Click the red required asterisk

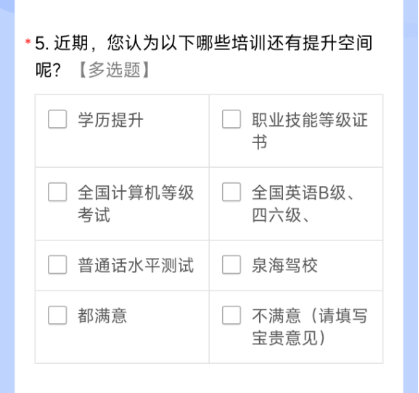tap(28, 42)
